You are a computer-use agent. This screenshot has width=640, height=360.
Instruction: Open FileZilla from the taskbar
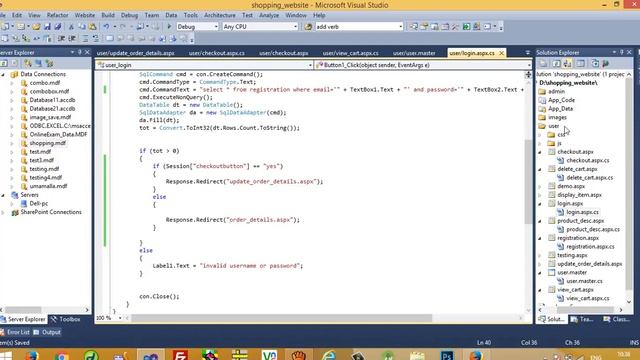[180, 355]
